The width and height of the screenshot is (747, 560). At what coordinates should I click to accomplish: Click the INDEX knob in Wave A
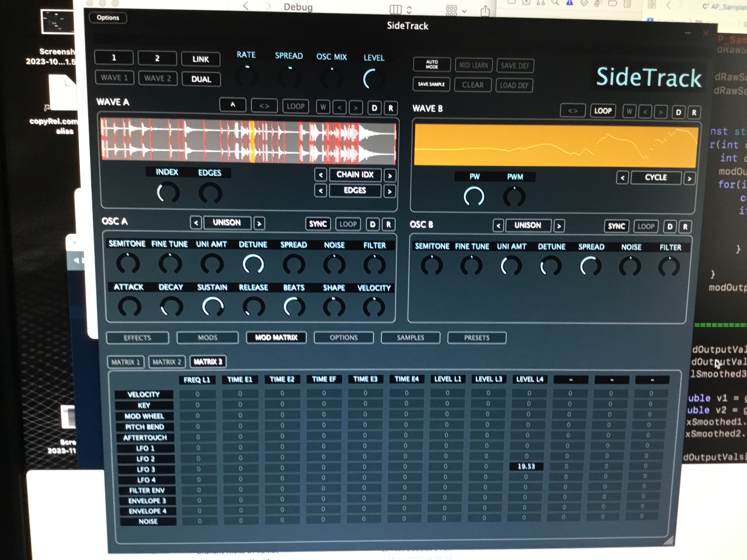tap(168, 193)
